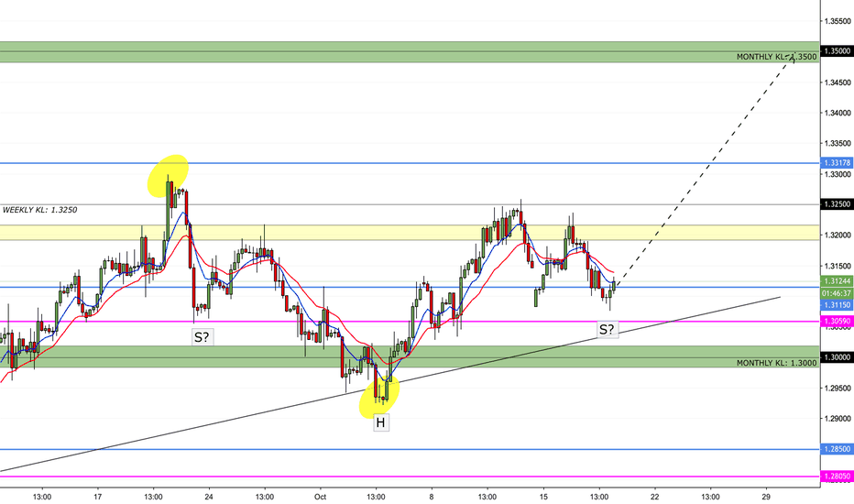Click the 01:46:37 countdown timer label
The width and height of the screenshot is (854, 504).
tap(838, 293)
